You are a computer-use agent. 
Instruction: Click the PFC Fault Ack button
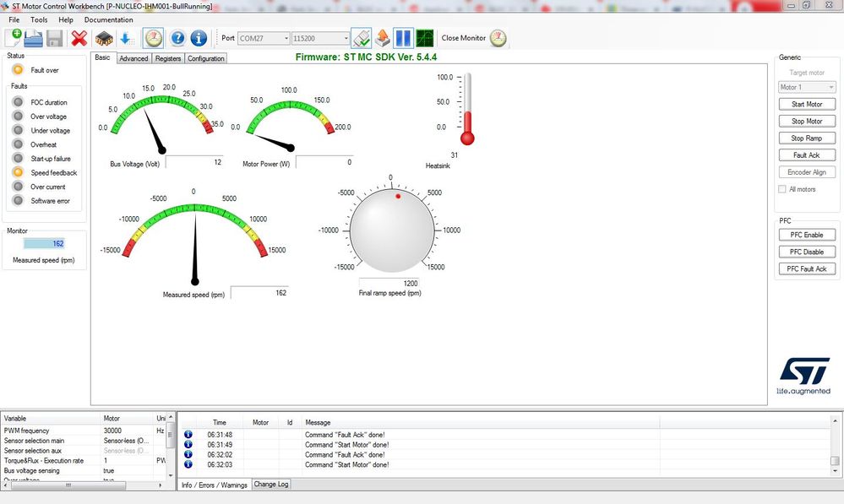[x=807, y=268]
